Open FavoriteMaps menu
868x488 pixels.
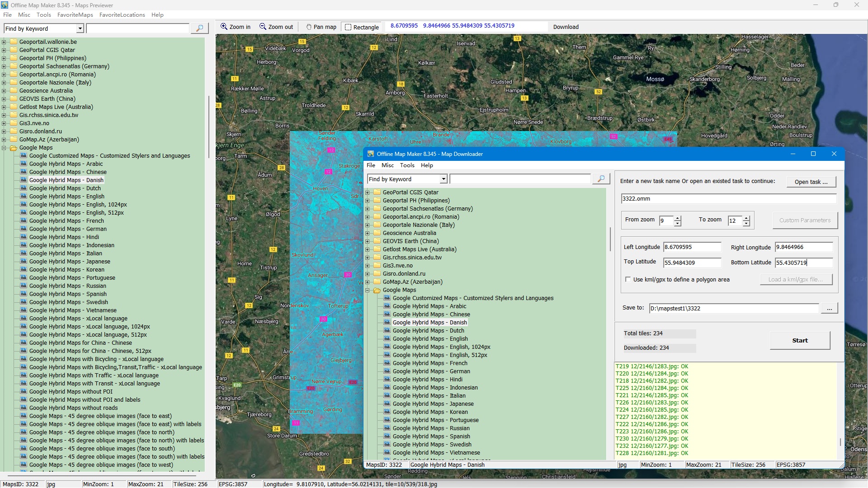[x=75, y=15]
